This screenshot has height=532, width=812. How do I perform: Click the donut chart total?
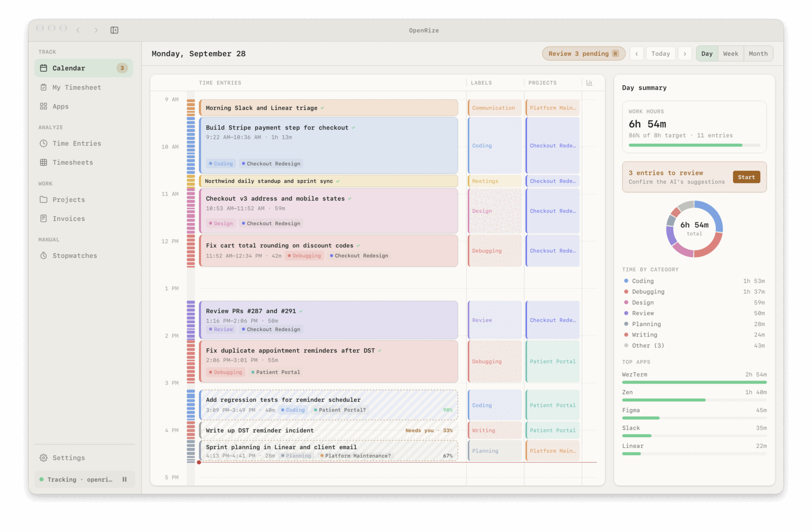695,229
